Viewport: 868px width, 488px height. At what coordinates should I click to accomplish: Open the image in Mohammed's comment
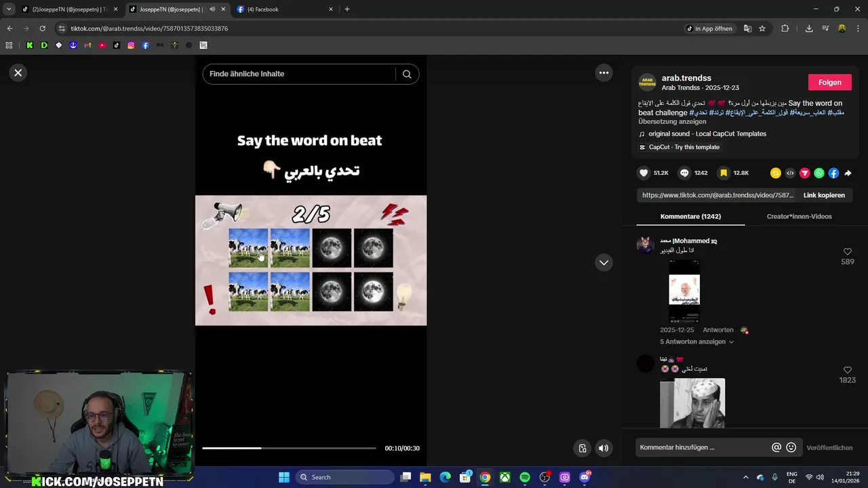684,290
